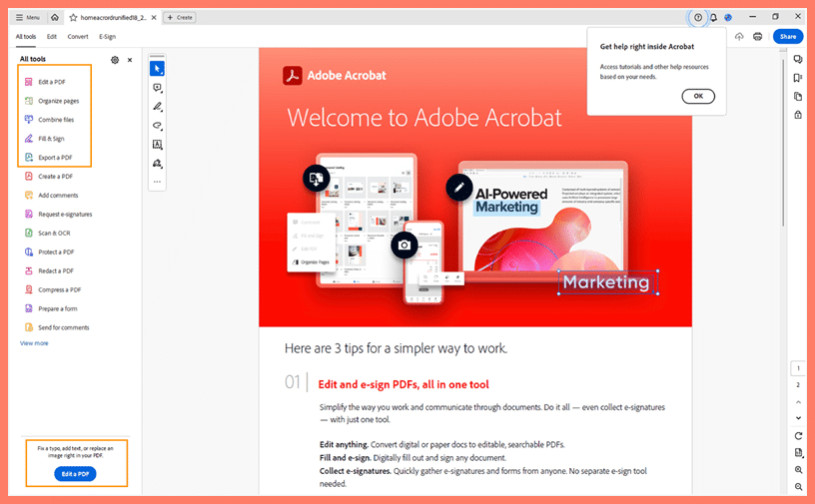Image resolution: width=815 pixels, height=504 pixels.
Task: Click the blue Share button
Action: coord(788,36)
